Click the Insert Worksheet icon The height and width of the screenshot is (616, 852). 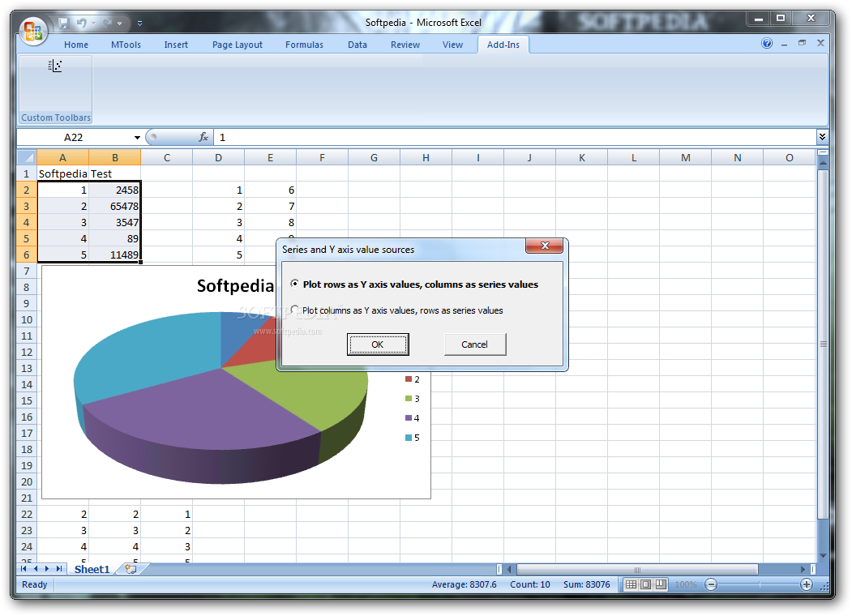point(131,569)
